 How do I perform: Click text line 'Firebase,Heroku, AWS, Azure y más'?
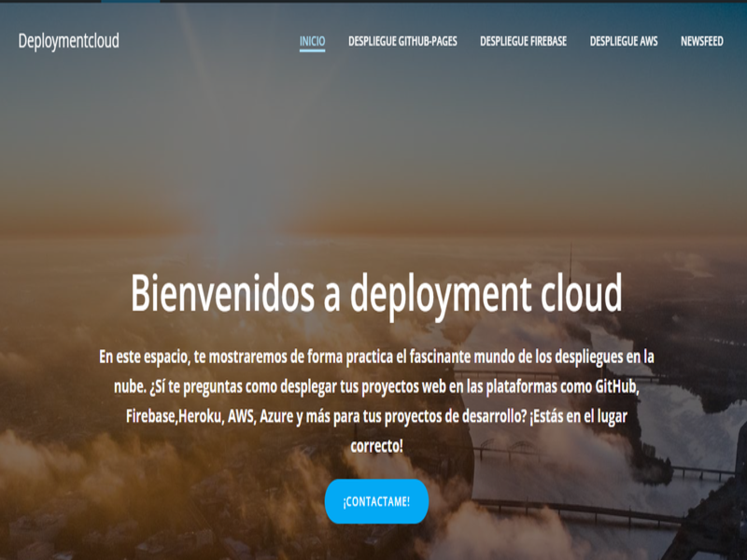[x=376, y=416]
